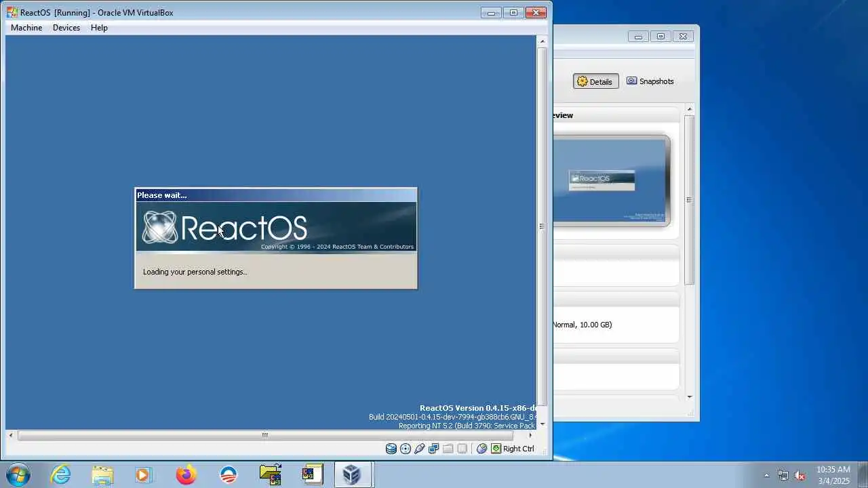Viewport: 868px width, 488px height.
Task: Click the ReactOS logo in the loading dialog
Action: point(224,228)
